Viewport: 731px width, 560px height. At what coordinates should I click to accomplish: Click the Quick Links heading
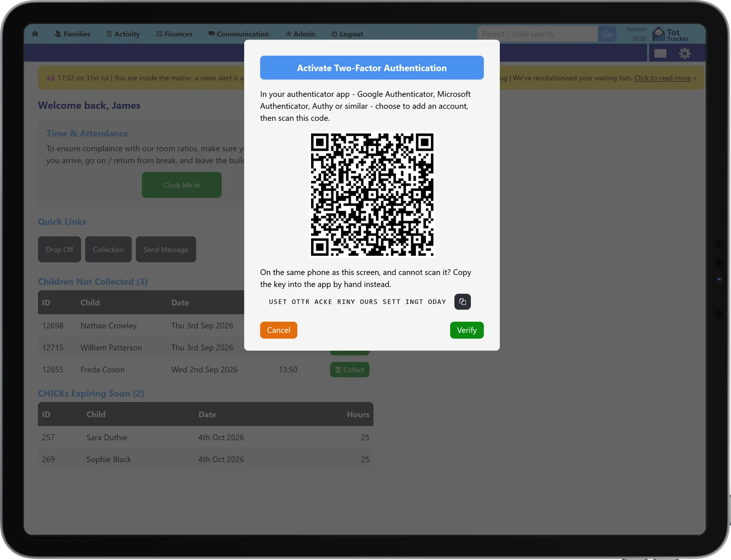[x=62, y=222]
